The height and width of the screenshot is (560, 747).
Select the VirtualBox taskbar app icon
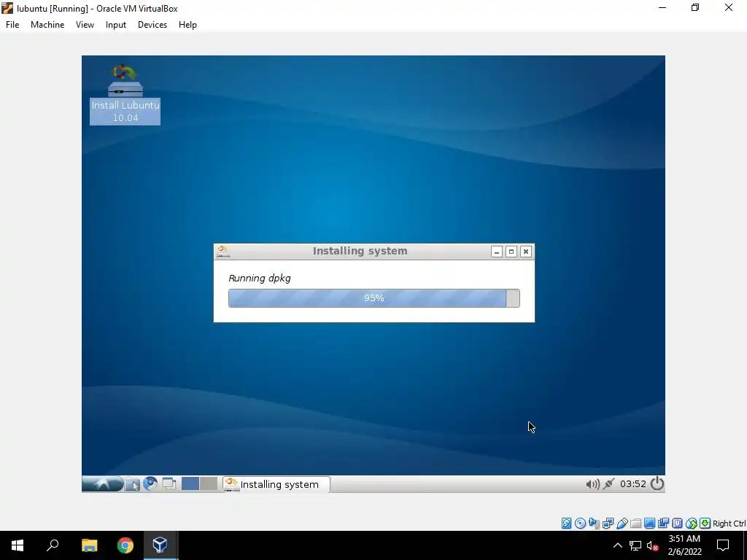(x=160, y=545)
